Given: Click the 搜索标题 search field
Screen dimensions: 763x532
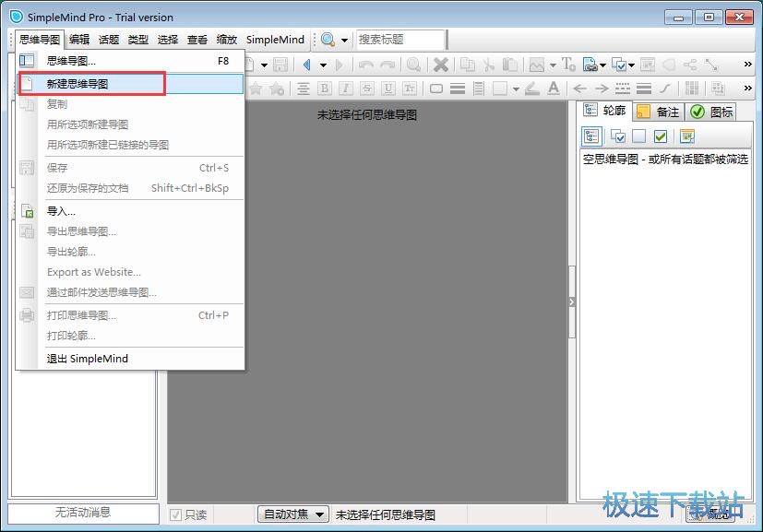Looking at the screenshot, I should [x=400, y=40].
